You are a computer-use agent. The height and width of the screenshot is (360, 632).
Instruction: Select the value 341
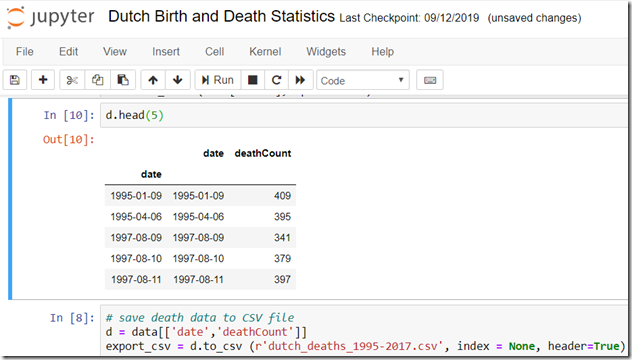(282, 238)
